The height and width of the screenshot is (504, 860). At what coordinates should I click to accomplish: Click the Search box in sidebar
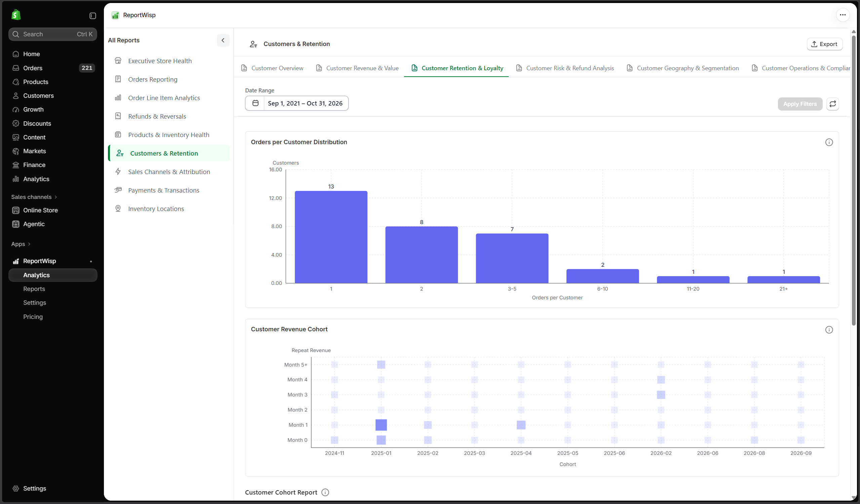click(x=53, y=35)
